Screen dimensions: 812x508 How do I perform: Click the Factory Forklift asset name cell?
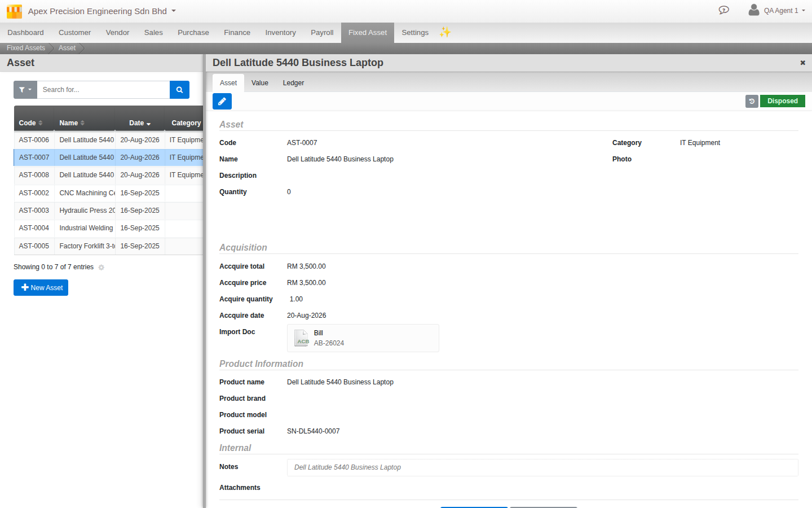pyautogui.click(x=85, y=246)
